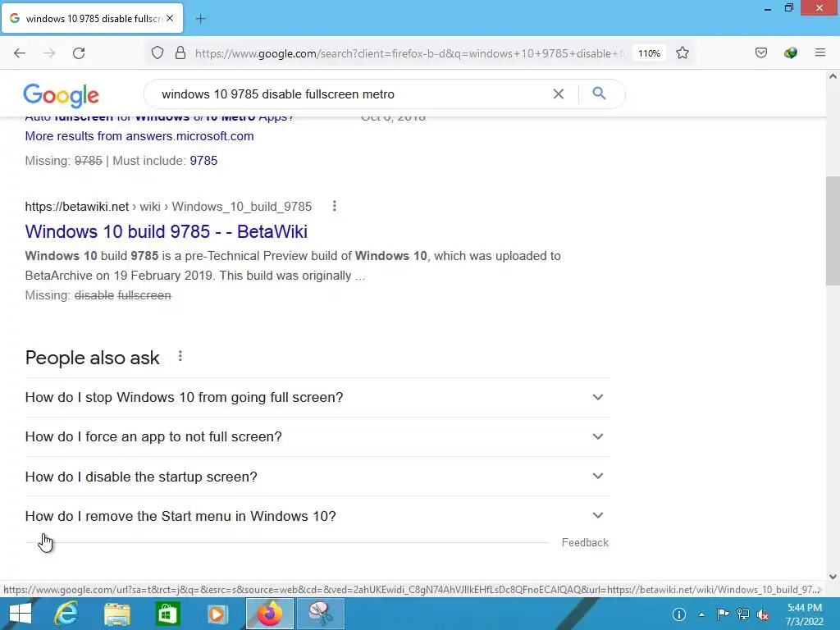Click the info tray icon

[x=678, y=614]
